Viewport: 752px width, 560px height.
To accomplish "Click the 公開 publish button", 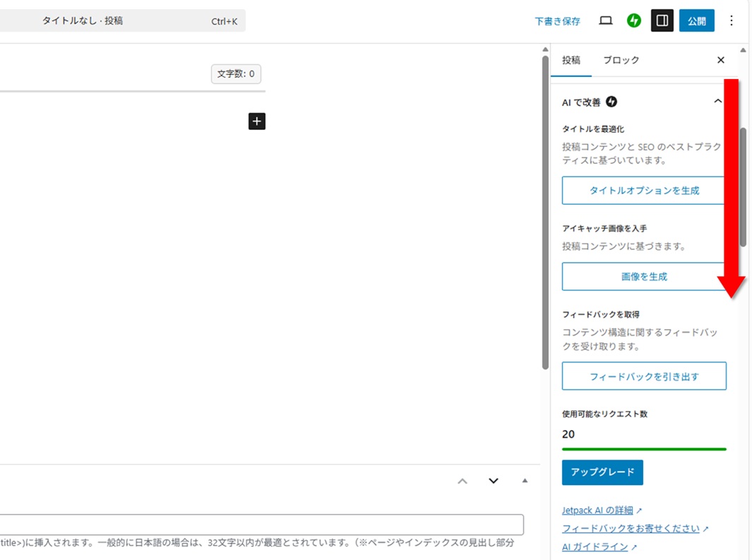I will [696, 21].
